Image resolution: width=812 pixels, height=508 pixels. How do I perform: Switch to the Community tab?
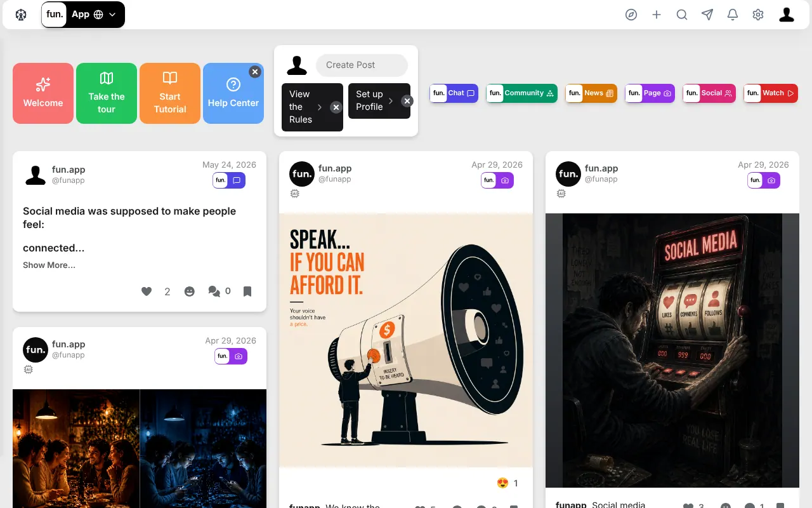point(521,93)
